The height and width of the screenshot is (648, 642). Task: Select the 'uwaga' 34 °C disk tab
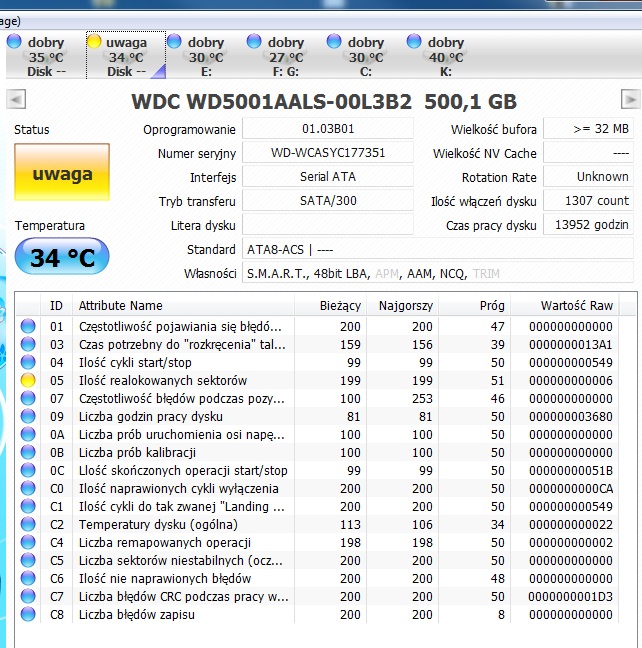(126, 56)
